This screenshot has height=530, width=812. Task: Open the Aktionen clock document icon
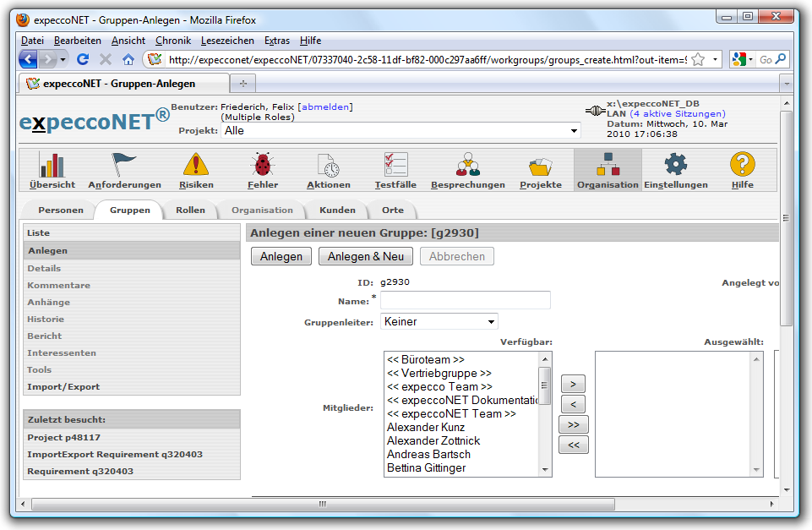click(328, 165)
